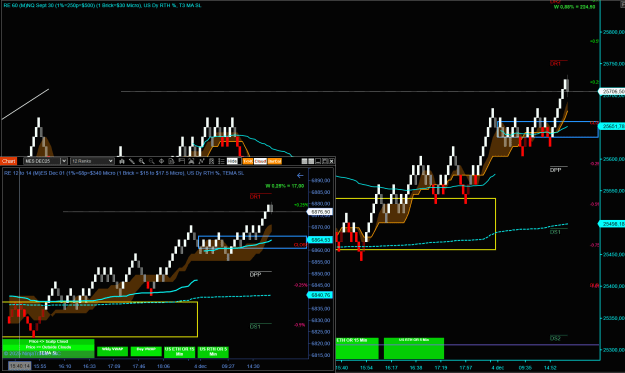Toggle the Price Outside Clouds button
Viewport: 625px width, 373px height.
coord(48,347)
